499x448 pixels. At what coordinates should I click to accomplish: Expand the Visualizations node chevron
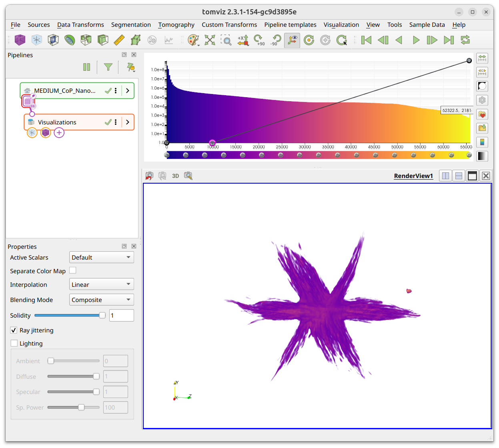point(128,122)
